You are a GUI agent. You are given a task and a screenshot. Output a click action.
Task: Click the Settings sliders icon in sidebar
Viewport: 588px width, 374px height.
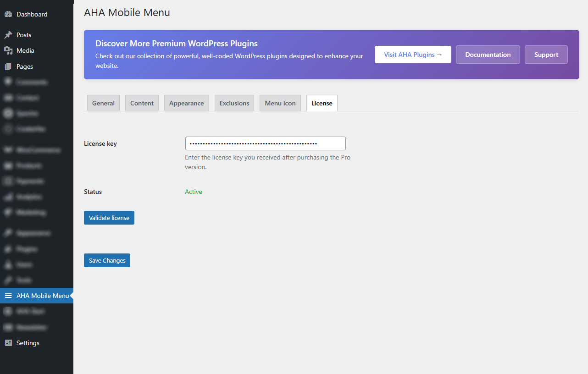(x=8, y=343)
